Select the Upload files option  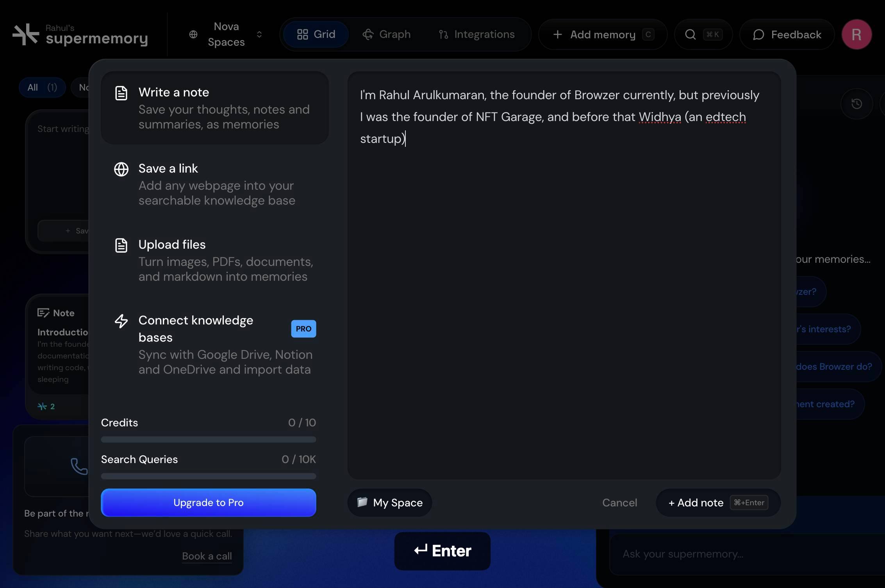click(215, 260)
